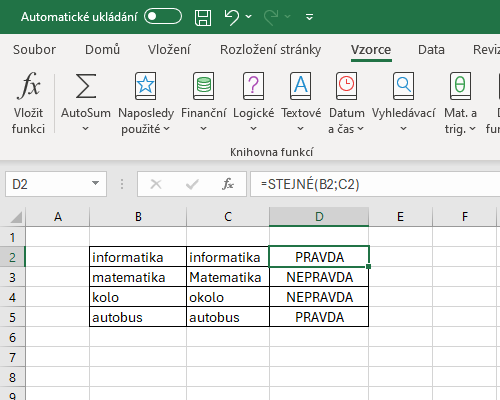Open the Naposledy použité functions book
The height and width of the screenshot is (400, 500).
coord(145,86)
